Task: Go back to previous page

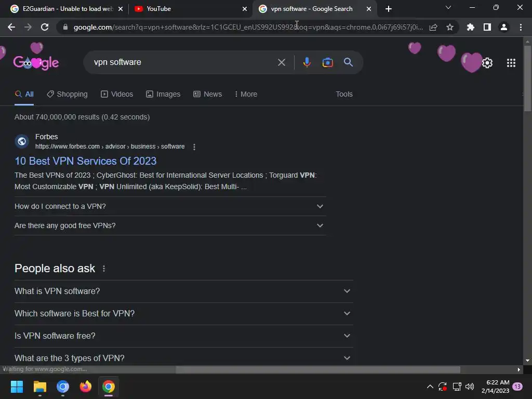Action: click(11, 27)
